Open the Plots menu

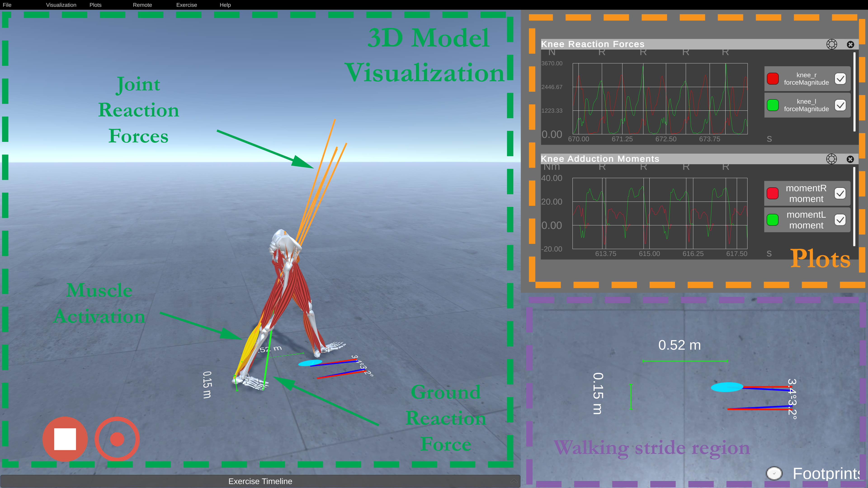pos(95,5)
